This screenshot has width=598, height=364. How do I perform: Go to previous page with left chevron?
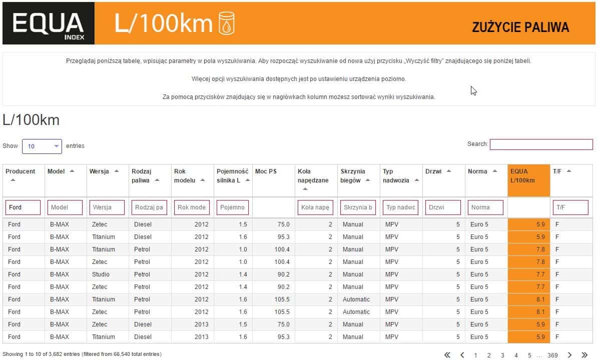pyautogui.click(x=462, y=355)
